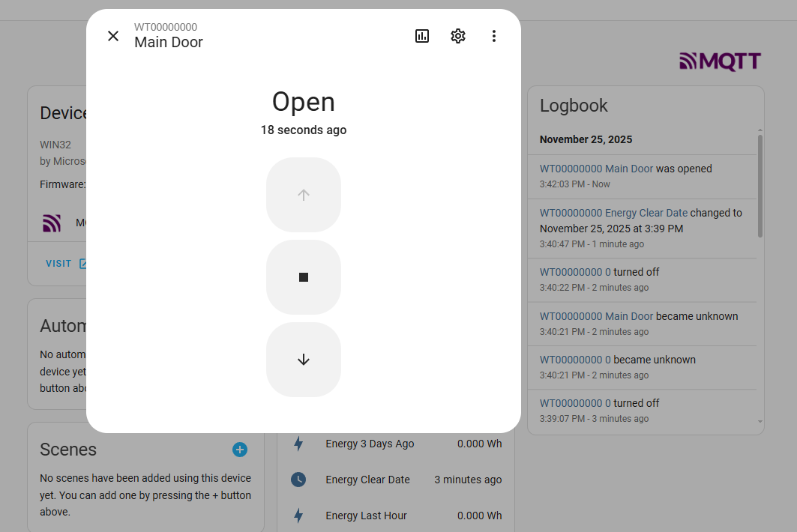Click the WIN32 model text

click(x=55, y=145)
